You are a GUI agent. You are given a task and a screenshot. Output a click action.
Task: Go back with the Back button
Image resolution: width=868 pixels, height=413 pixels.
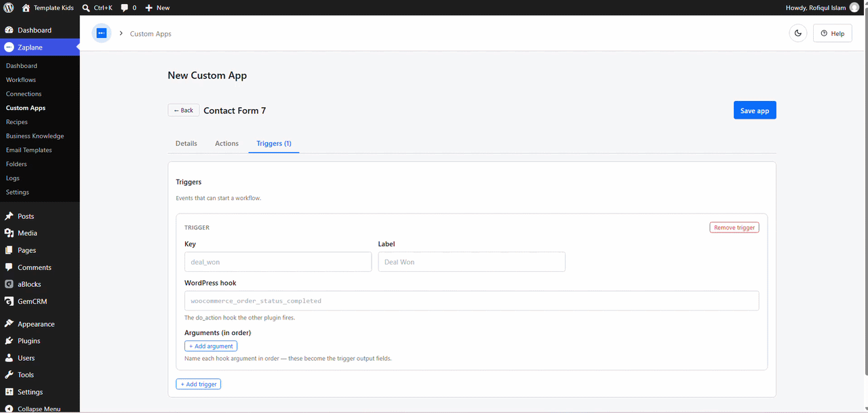[x=184, y=111]
